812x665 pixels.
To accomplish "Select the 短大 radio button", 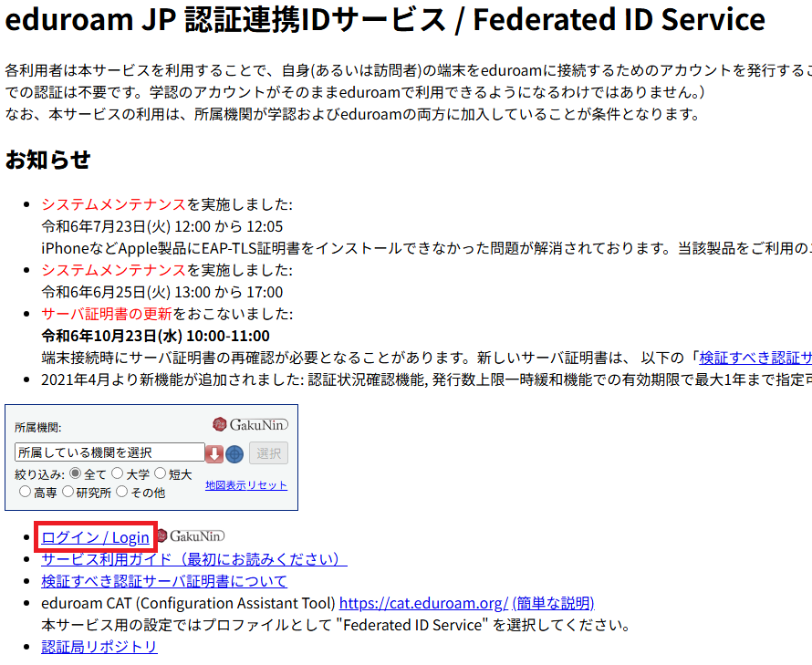I will click(160, 473).
